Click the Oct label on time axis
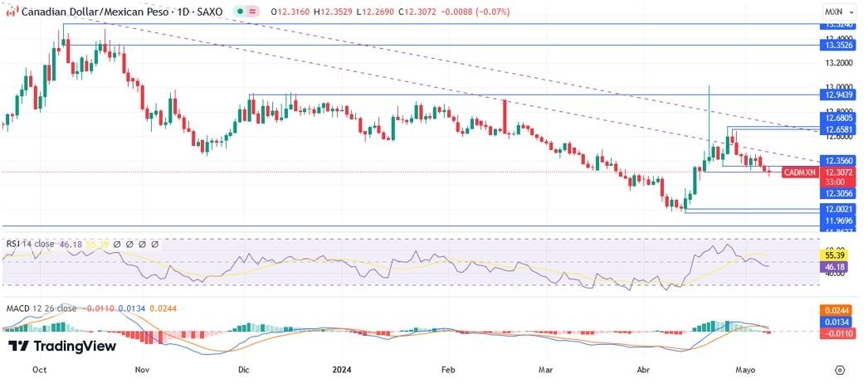The width and height of the screenshot is (868, 388). point(39,369)
